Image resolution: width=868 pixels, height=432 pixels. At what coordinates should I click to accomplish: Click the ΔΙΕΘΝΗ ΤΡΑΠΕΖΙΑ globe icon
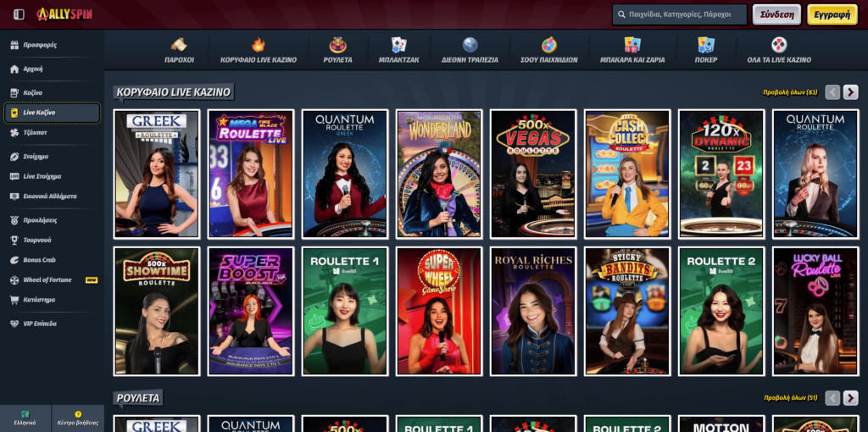470,46
